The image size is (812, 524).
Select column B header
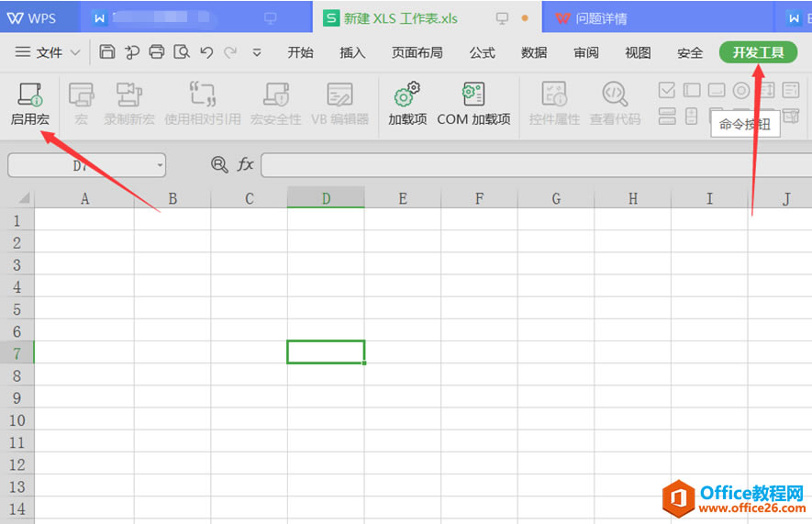click(172, 198)
